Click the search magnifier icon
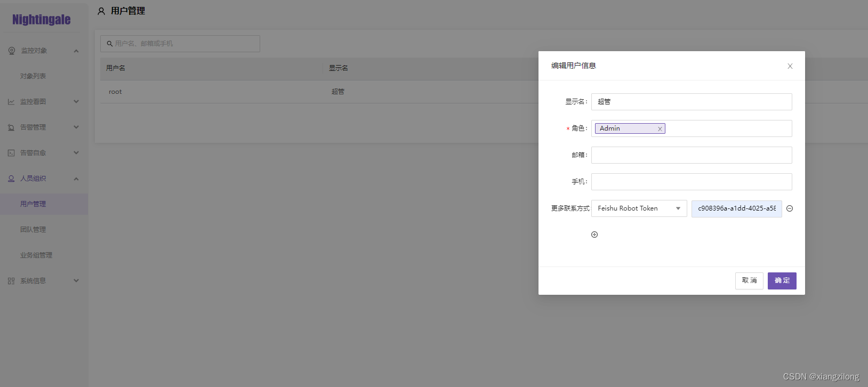 [x=109, y=44]
